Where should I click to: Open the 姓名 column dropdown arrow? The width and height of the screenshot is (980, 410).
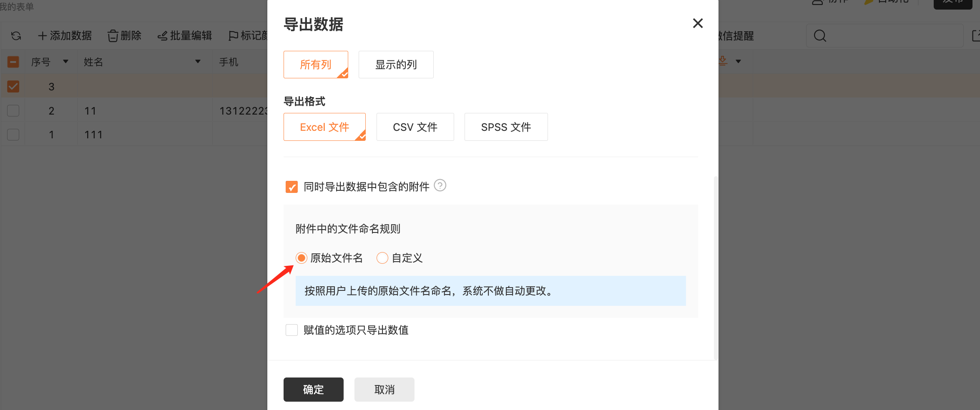point(198,62)
